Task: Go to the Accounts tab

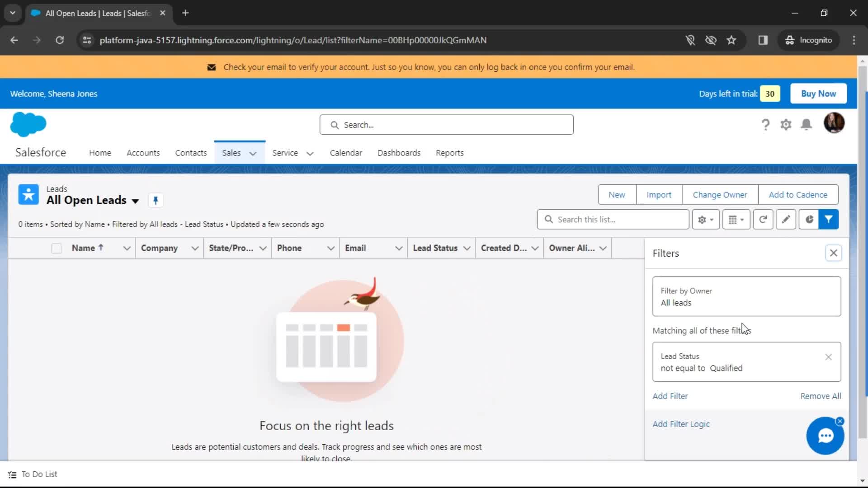Action: pyautogui.click(x=143, y=153)
